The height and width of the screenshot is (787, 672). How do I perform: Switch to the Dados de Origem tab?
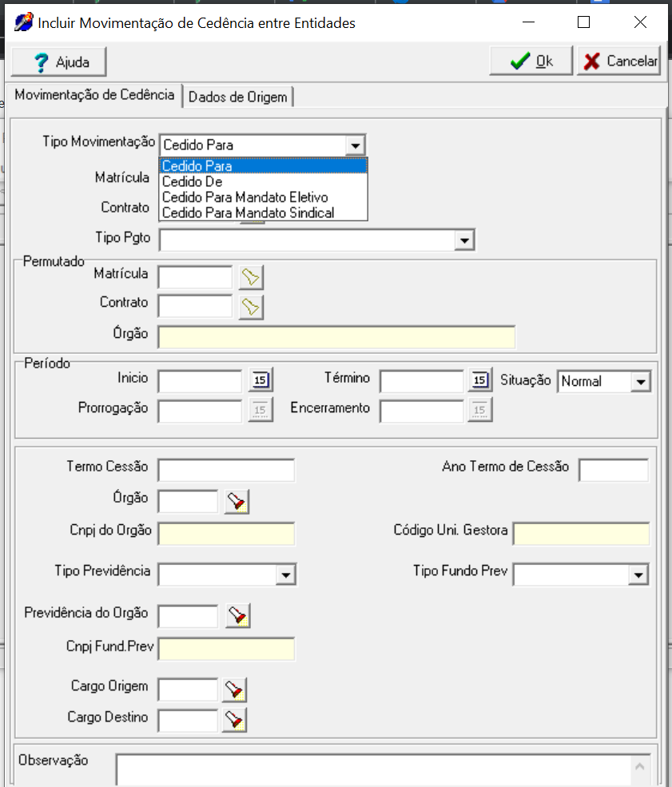(x=238, y=97)
